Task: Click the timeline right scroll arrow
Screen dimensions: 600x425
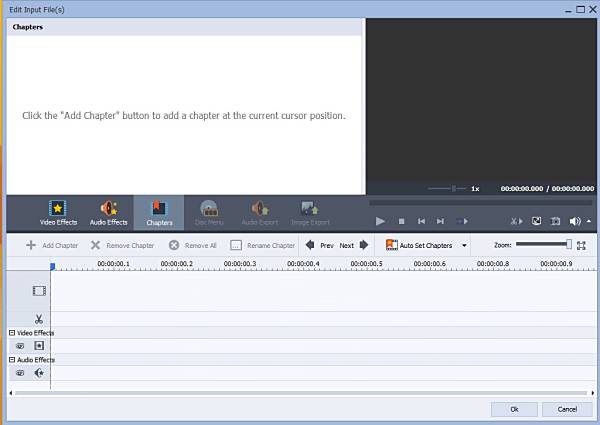Action: 593,393
